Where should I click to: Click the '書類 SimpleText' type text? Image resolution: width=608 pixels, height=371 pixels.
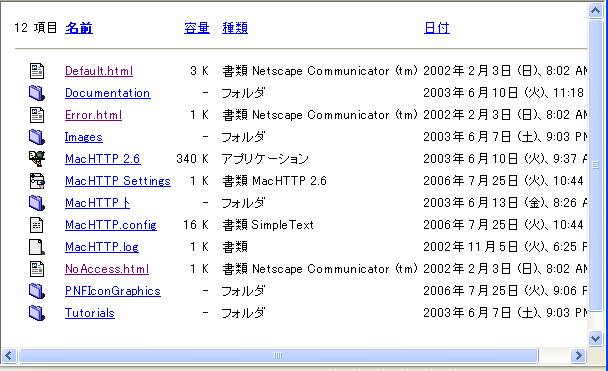268,225
